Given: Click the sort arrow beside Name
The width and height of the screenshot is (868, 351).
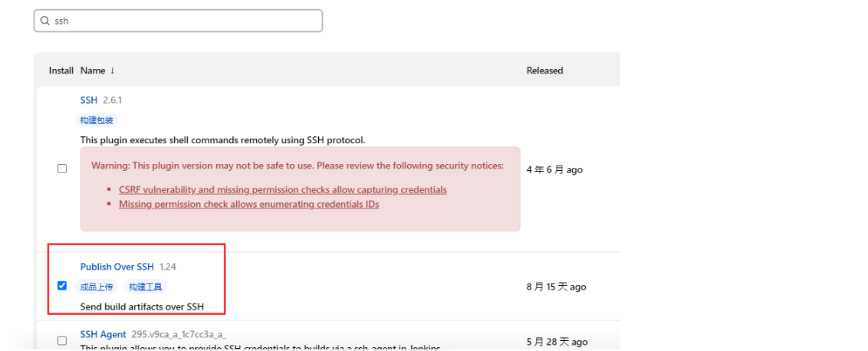Looking at the screenshot, I should (x=112, y=71).
